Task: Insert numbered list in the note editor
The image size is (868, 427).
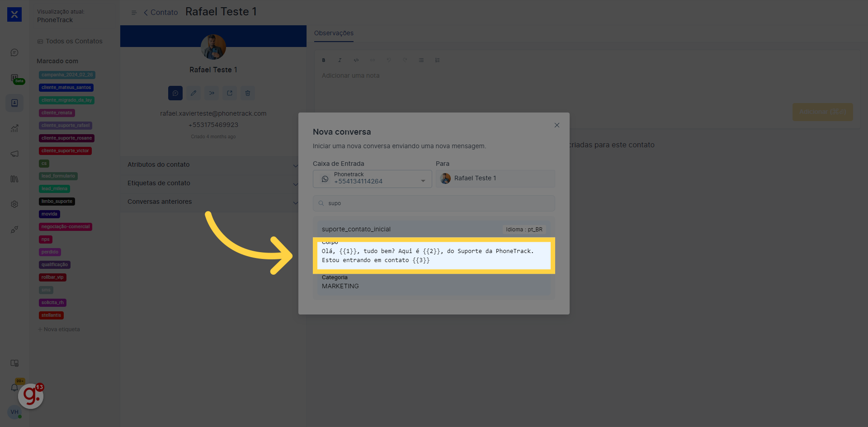Action: tap(438, 60)
